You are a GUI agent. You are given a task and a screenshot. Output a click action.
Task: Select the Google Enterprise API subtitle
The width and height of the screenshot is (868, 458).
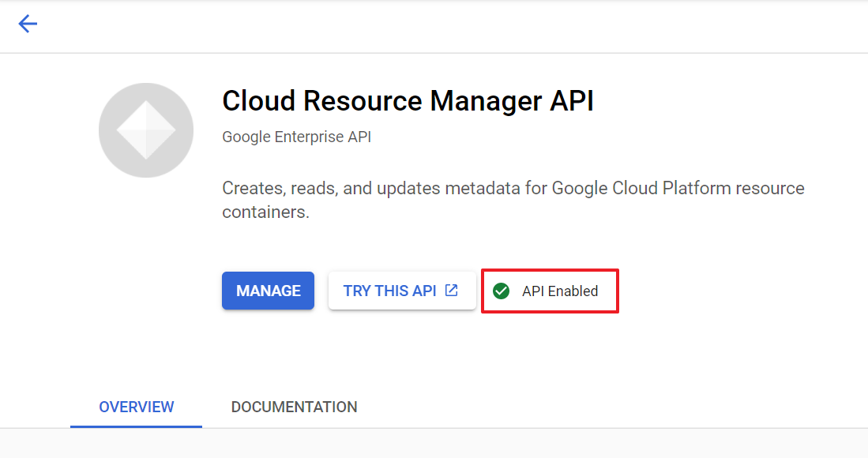pos(296,137)
